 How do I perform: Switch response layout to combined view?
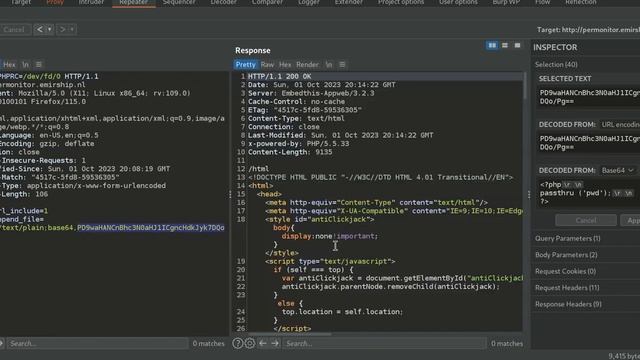click(518, 45)
